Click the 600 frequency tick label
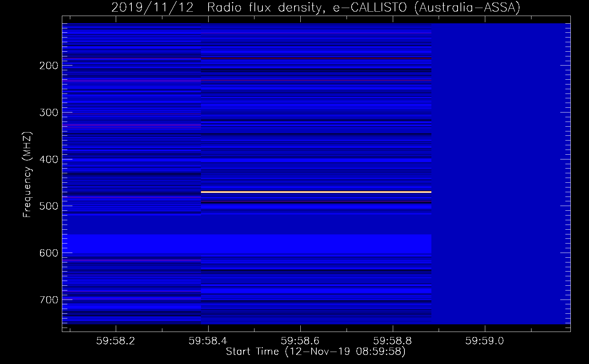This screenshot has height=364, width=589. point(49,253)
